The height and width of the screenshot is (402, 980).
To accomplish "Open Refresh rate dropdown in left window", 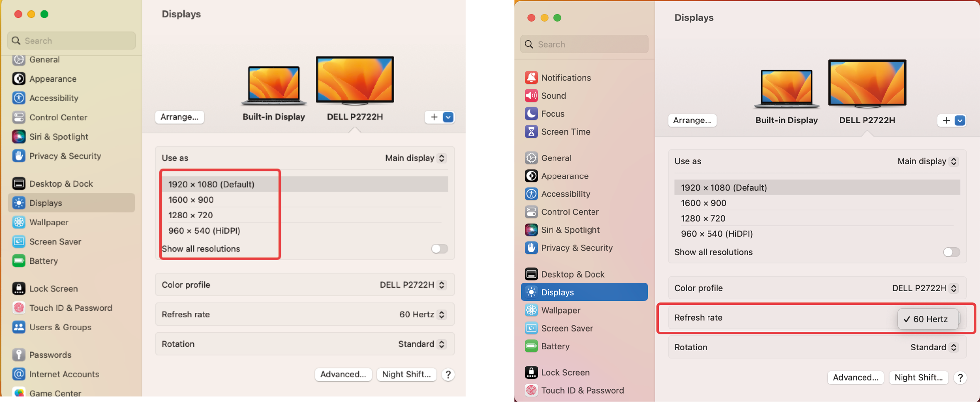I will pos(422,314).
